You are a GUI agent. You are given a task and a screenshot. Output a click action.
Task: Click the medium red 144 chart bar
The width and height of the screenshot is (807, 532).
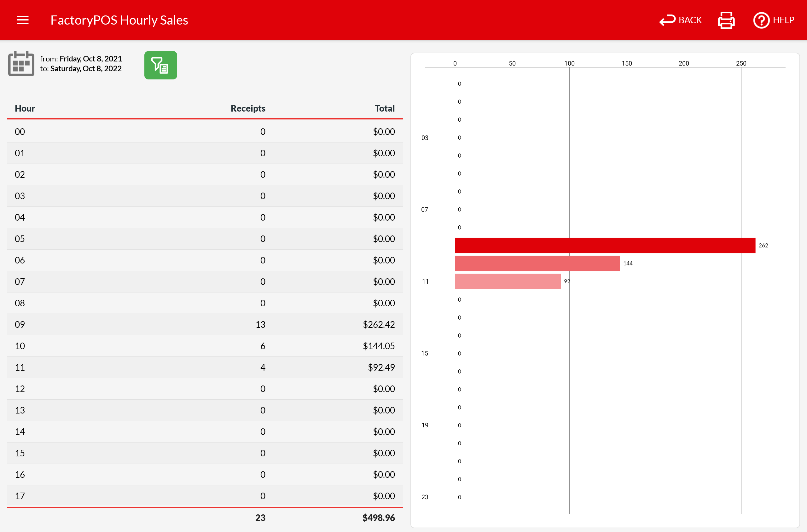(537, 263)
